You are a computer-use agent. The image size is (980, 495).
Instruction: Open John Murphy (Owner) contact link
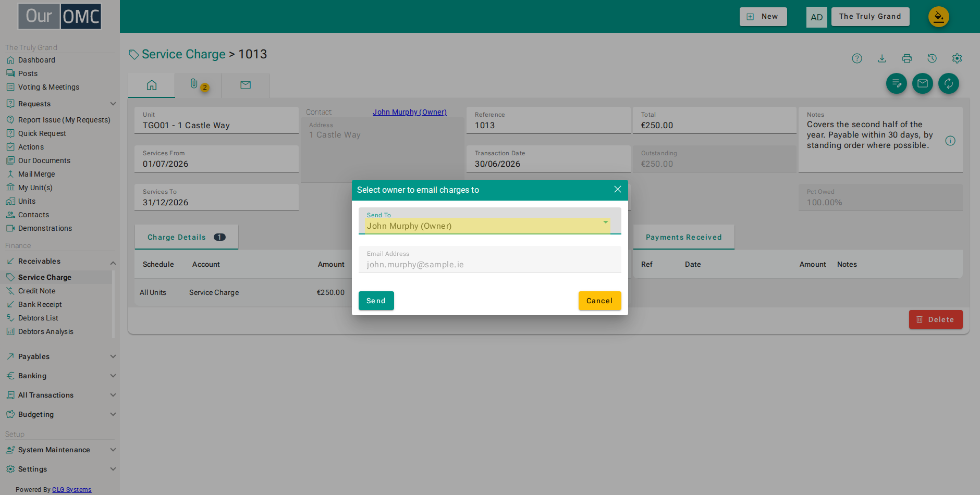click(410, 112)
